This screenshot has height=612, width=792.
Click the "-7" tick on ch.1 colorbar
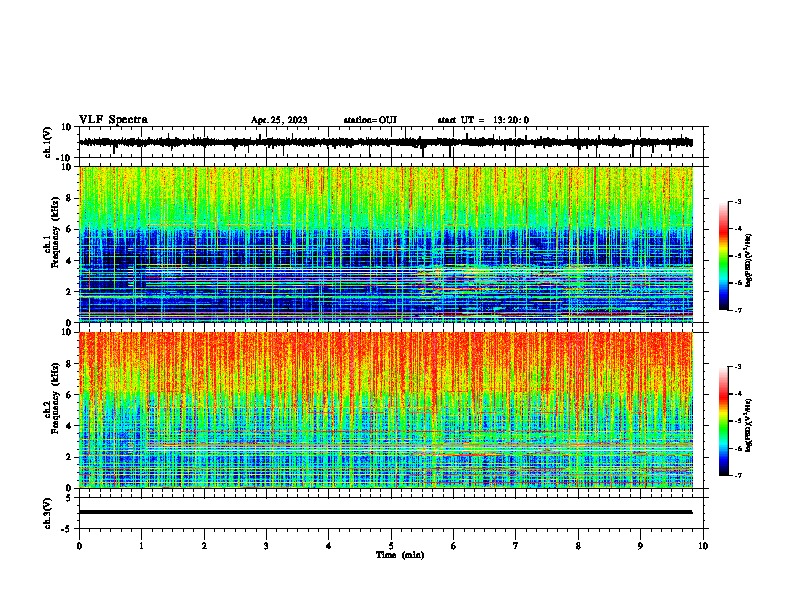click(x=737, y=310)
